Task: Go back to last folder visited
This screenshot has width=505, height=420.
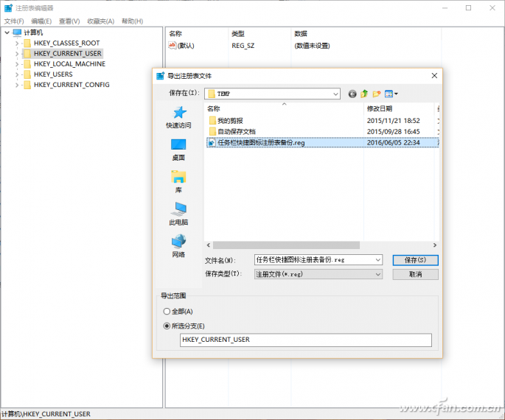Action: (x=352, y=94)
